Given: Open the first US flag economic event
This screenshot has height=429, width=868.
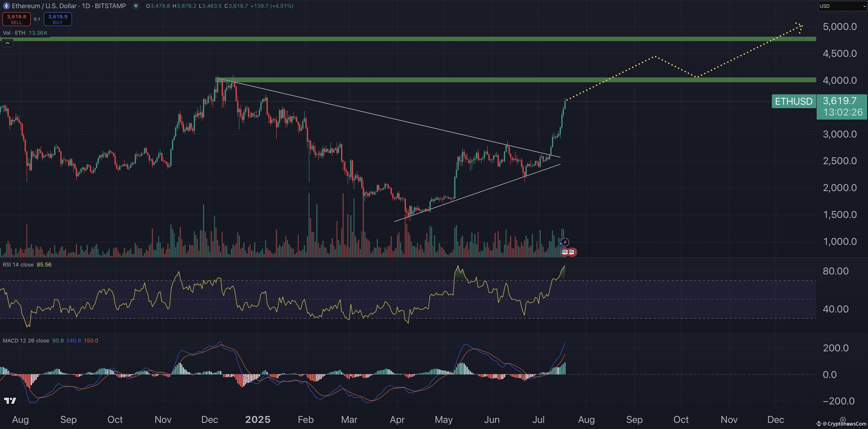Looking at the screenshot, I should [x=565, y=252].
